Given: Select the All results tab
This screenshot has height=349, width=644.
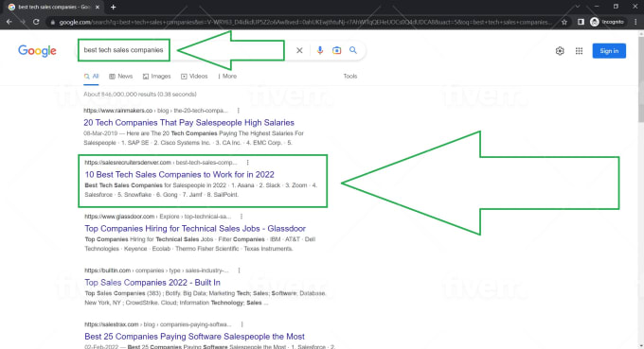Looking at the screenshot, I should coord(91,77).
